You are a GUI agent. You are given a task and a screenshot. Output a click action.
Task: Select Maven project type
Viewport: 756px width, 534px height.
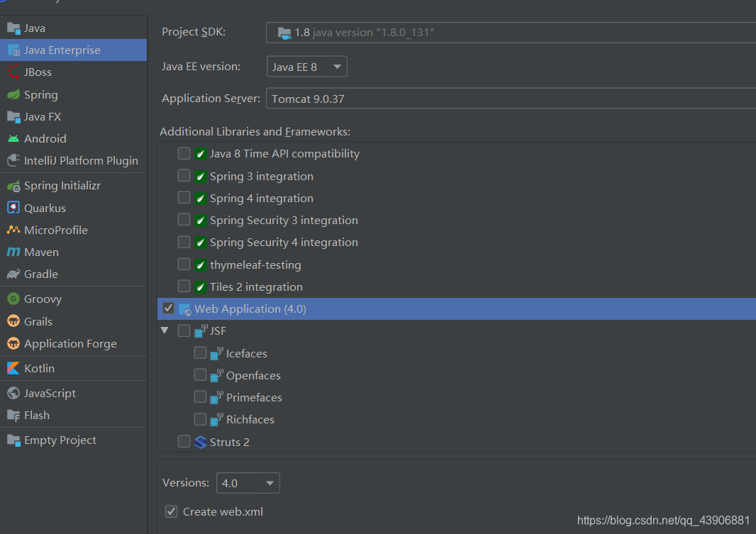click(73, 252)
